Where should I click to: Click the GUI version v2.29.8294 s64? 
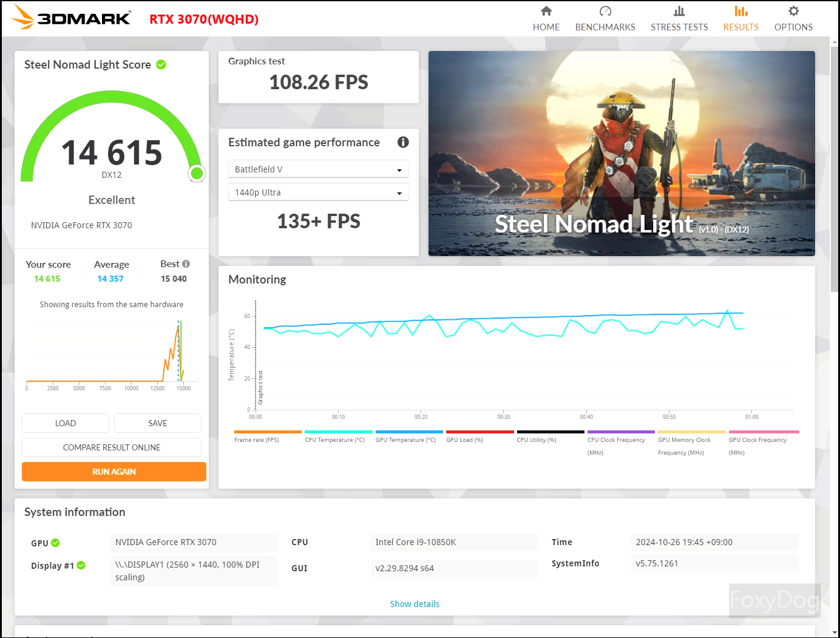454,568
